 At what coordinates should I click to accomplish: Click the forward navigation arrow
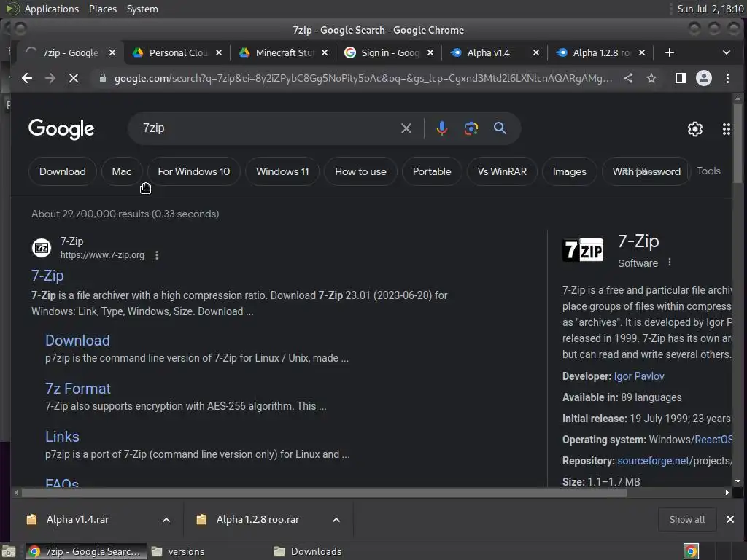pyautogui.click(x=50, y=78)
